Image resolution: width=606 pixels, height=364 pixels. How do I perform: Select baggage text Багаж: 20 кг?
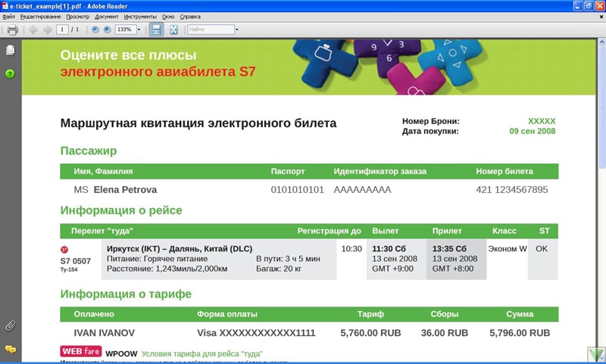279,269
